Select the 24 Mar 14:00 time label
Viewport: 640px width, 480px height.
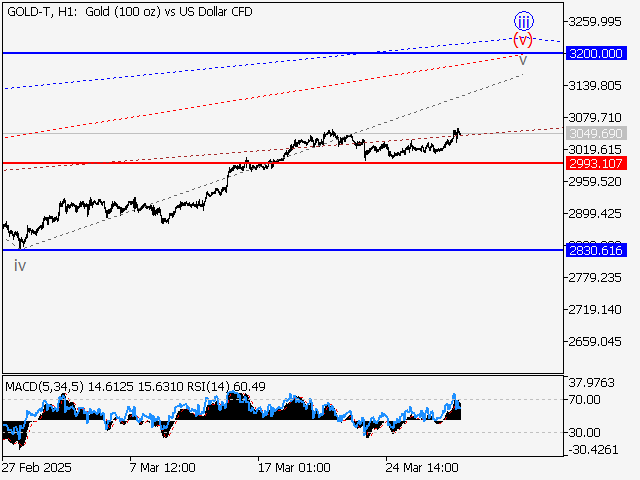[x=421, y=467]
